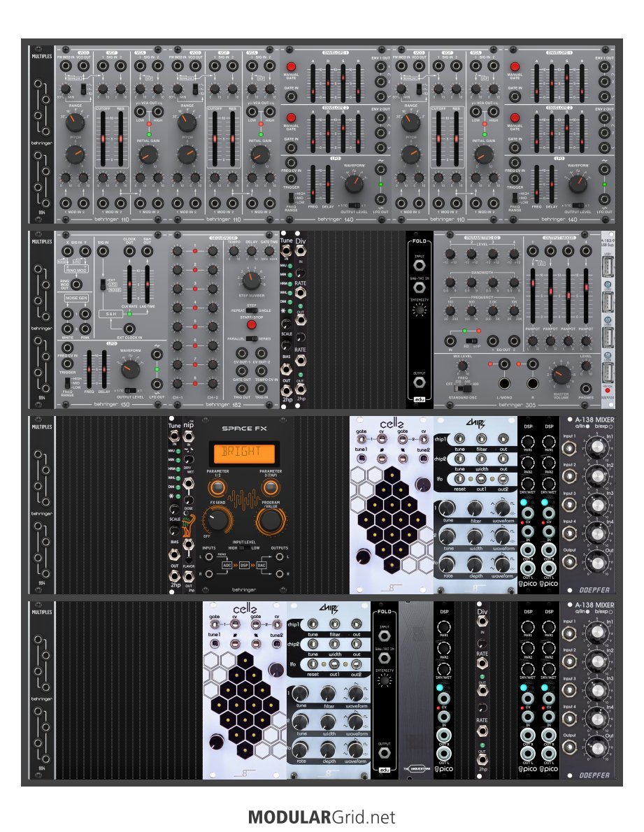Click the CV OUT-1 jack on the 182

click(x=242, y=353)
